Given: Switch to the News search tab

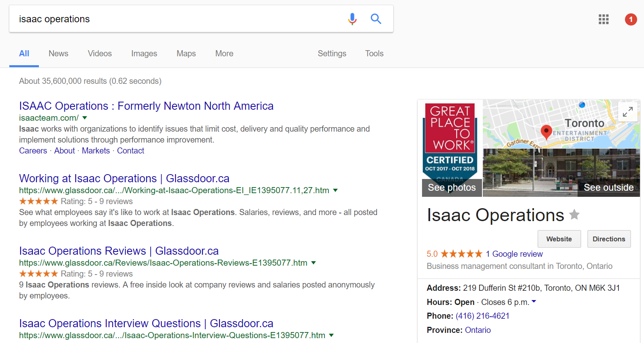Looking at the screenshot, I should [x=58, y=53].
